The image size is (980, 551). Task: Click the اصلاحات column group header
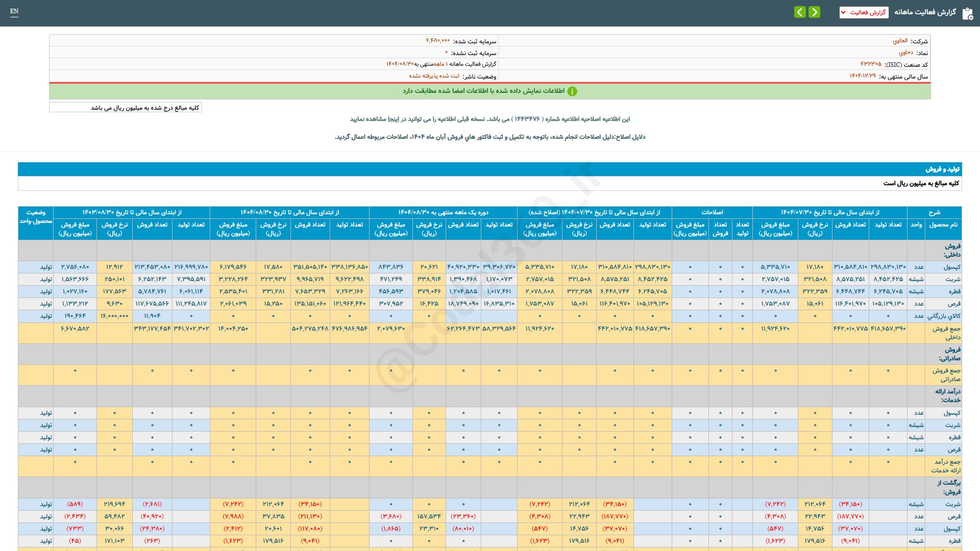[x=712, y=212]
